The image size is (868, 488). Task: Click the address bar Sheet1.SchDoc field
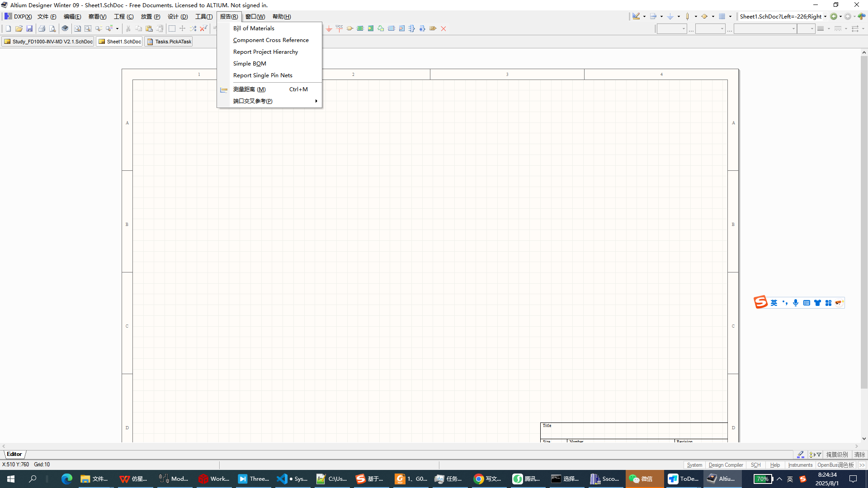781,17
